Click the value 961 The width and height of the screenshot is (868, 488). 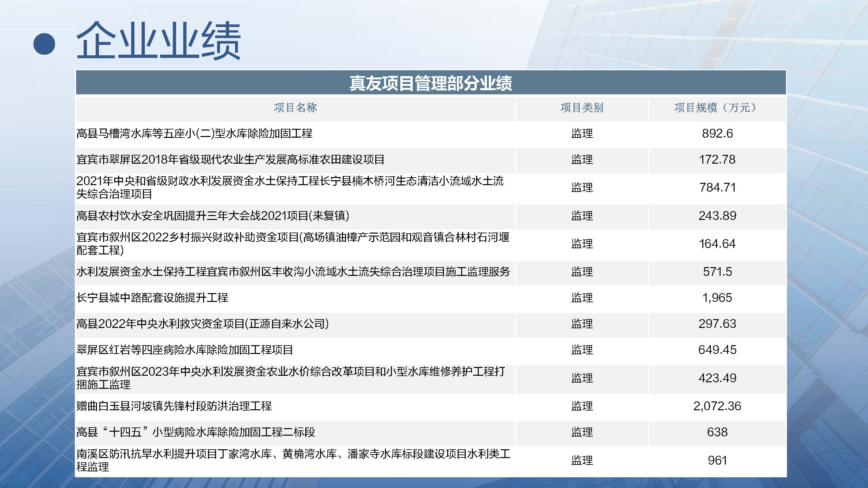[717, 460]
